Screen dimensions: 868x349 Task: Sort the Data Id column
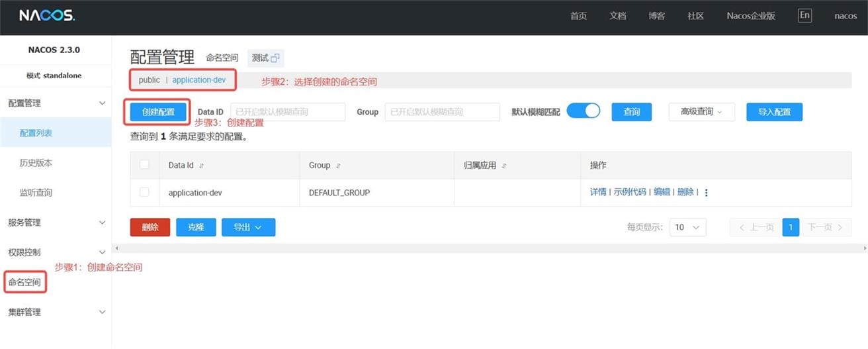(202, 166)
